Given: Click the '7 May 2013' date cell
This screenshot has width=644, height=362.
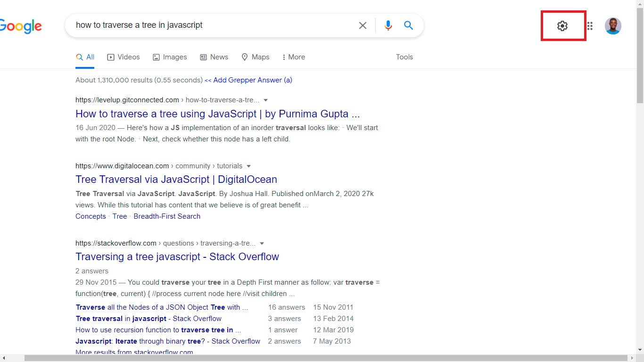Looking at the screenshot, I should (332, 341).
